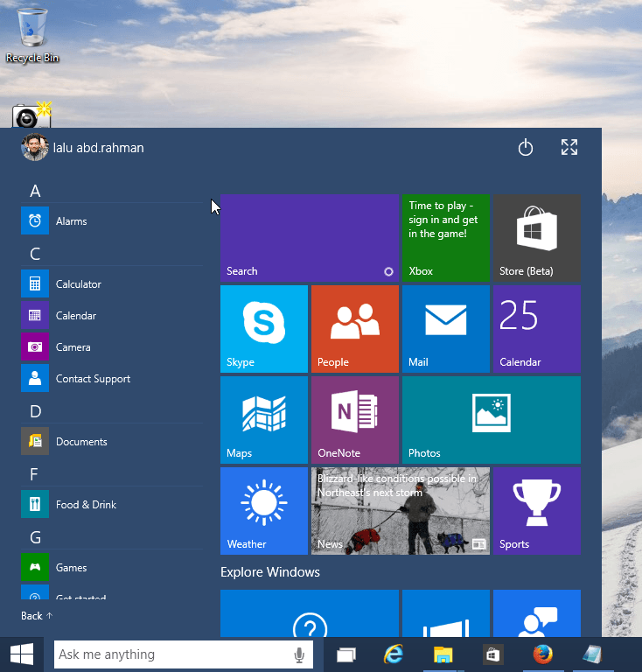
Task: Click Back to return to previous list
Action: (37, 616)
